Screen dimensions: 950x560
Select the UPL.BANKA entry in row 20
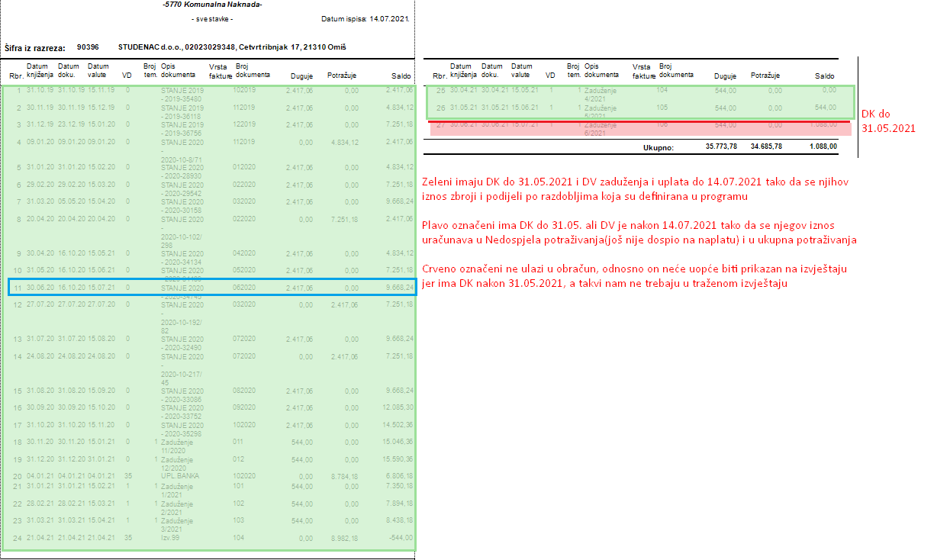tap(177, 475)
